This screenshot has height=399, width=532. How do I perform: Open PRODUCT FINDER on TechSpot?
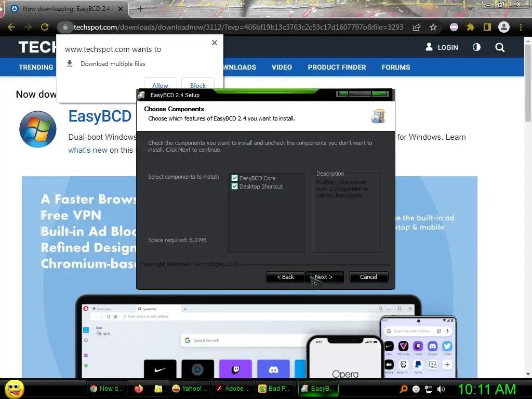coord(337,67)
